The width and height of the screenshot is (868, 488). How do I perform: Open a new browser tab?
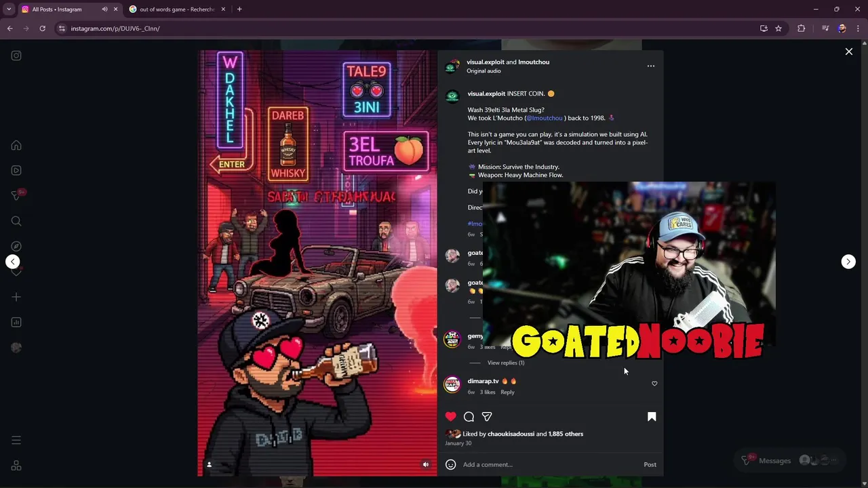coord(239,9)
